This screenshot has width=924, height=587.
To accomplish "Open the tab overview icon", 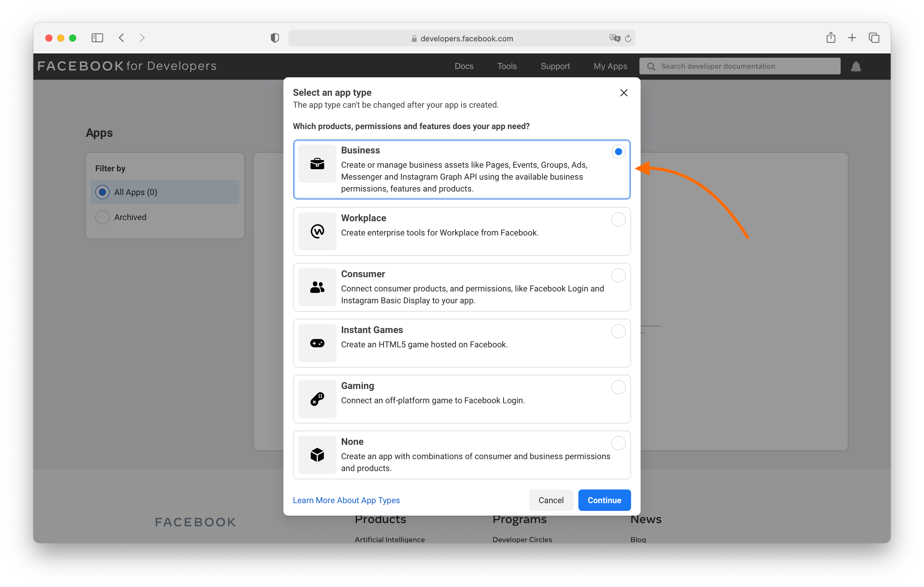I will pos(874,38).
